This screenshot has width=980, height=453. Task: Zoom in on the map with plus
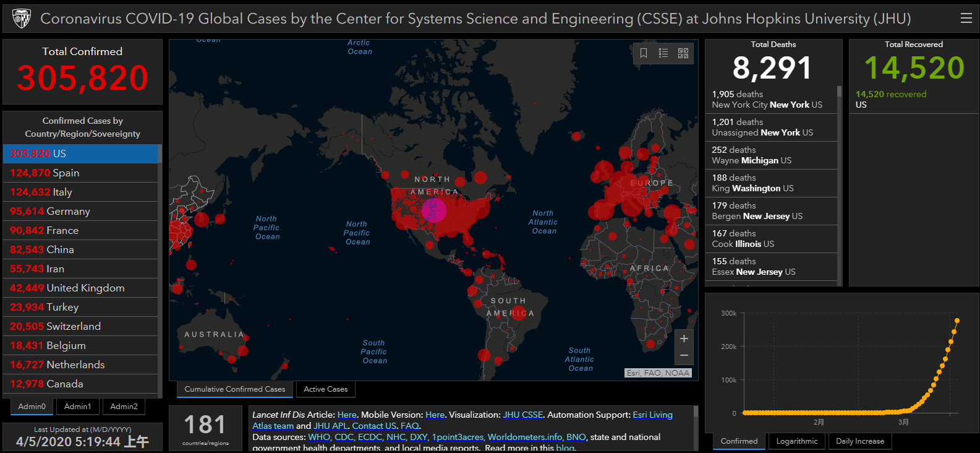click(684, 339)
